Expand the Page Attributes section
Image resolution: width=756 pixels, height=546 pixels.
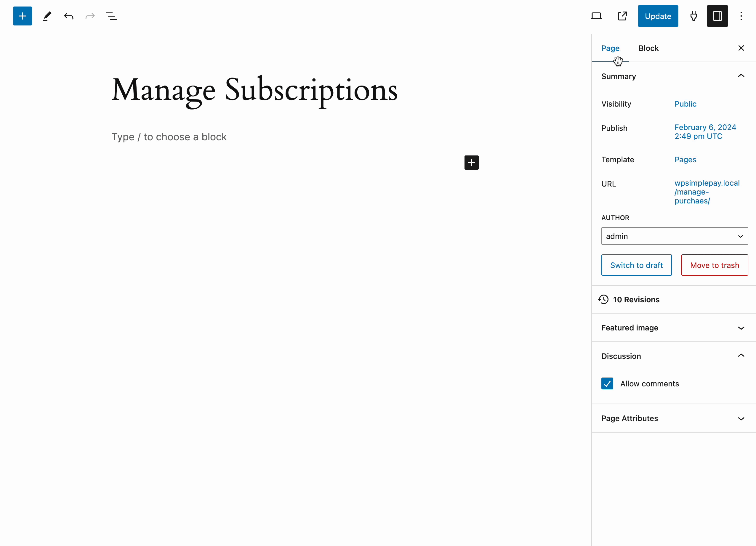tap(673, 418)
